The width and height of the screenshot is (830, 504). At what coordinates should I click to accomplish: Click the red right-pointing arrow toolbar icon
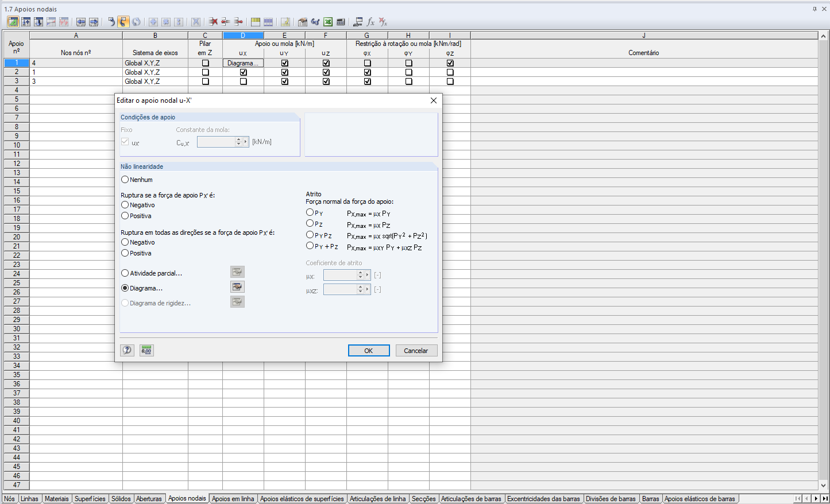pyautogui.click(x=238, y=22)
